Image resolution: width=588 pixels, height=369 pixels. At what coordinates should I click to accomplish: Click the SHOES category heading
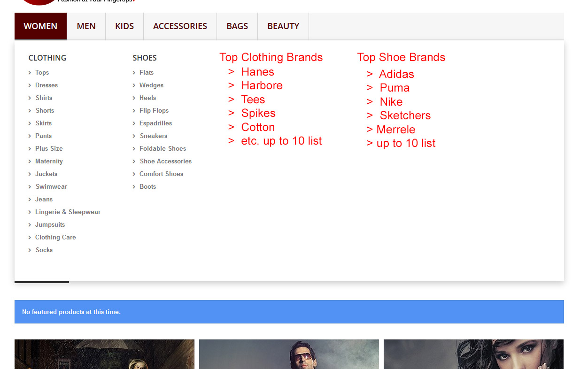[x=145, y=58]
